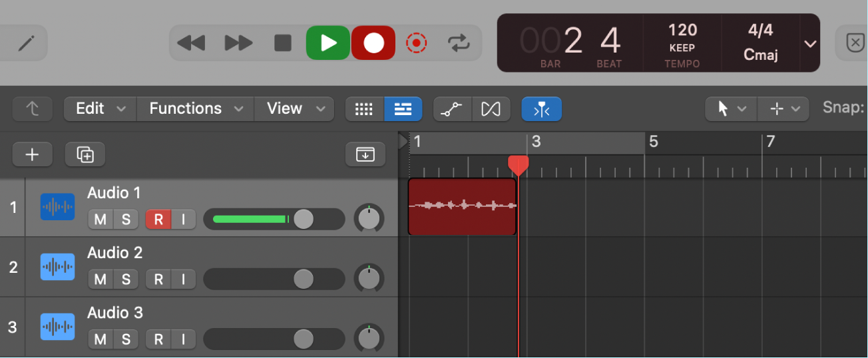The image size is (868, 358).
Task: Toggle the Capture Recording button
Action: point(416,44)
